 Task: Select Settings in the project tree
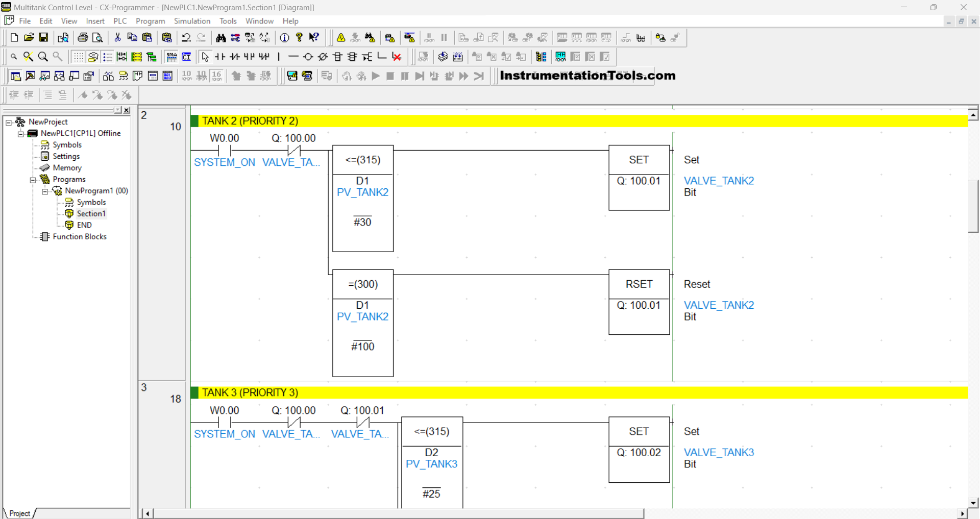66,156
